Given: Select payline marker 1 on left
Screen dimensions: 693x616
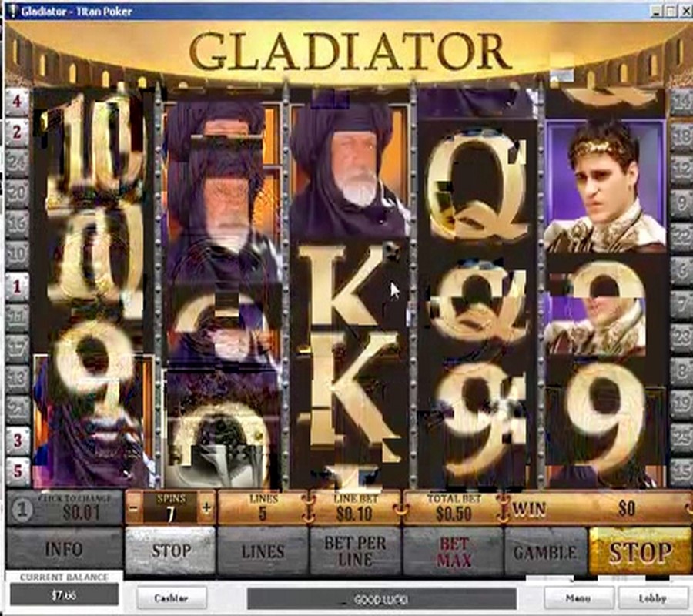Looking at the screenshot, I should click(17, 286).
